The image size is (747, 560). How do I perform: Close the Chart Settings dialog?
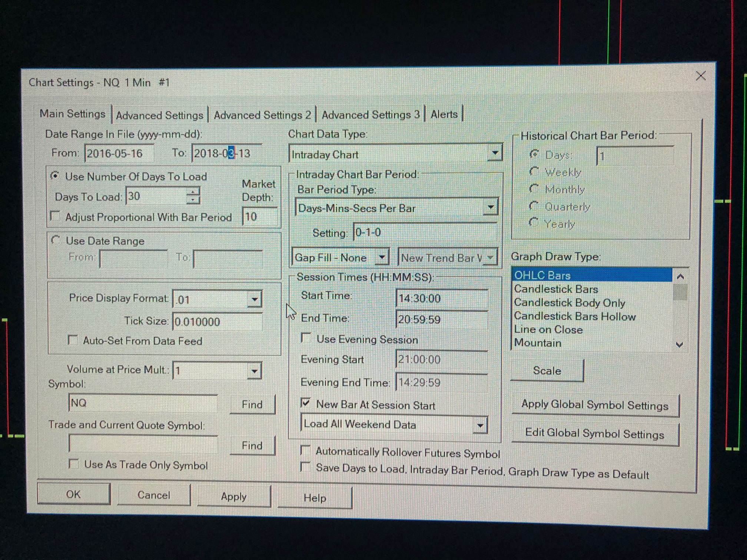coord(700,76)
